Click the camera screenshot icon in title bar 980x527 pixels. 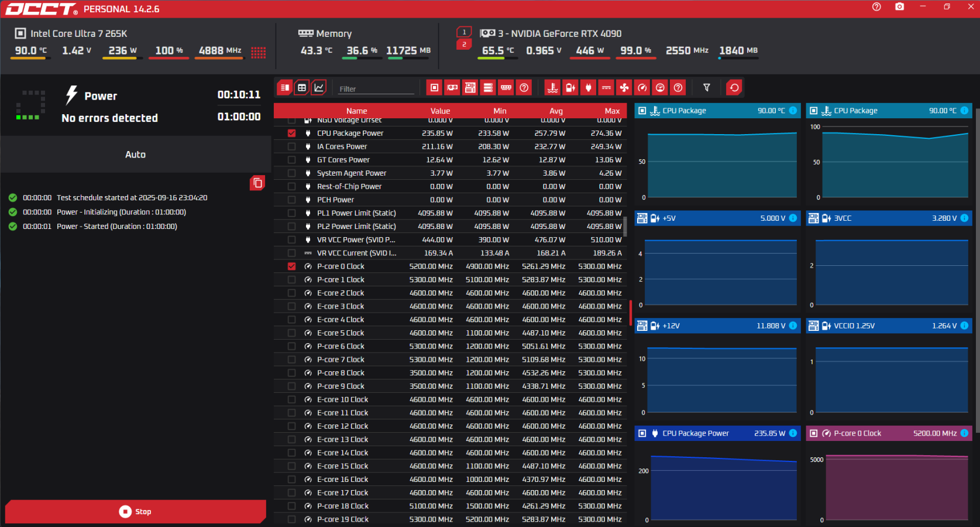pyautogui.click(x=899, y=7)
